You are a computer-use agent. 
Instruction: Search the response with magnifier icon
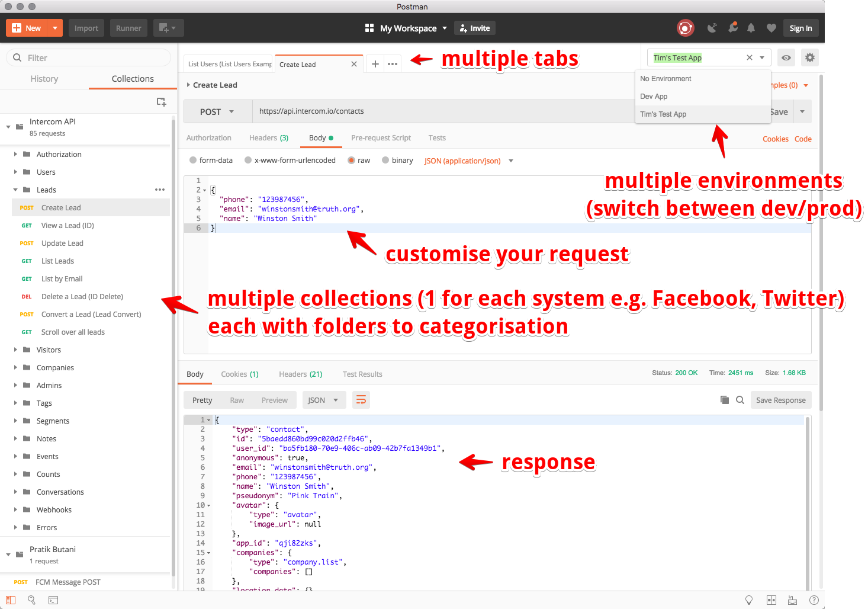pos(740,400)
